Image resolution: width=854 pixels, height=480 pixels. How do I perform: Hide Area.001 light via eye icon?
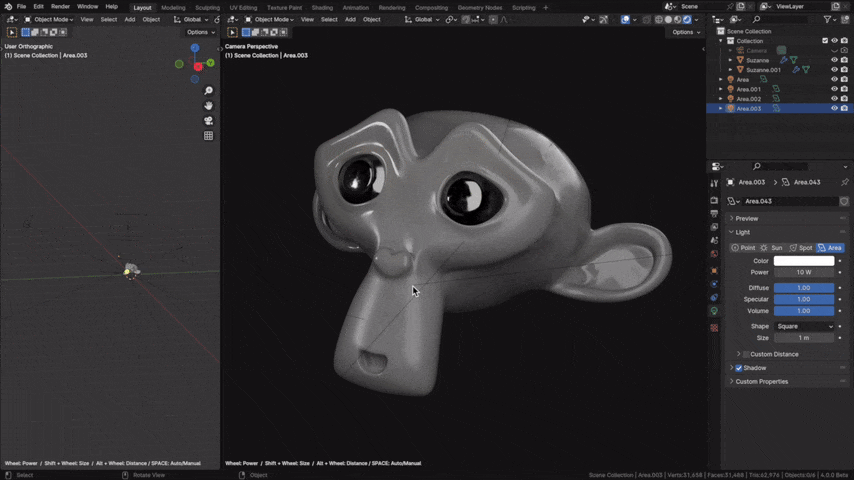click(x=834, y=89)
